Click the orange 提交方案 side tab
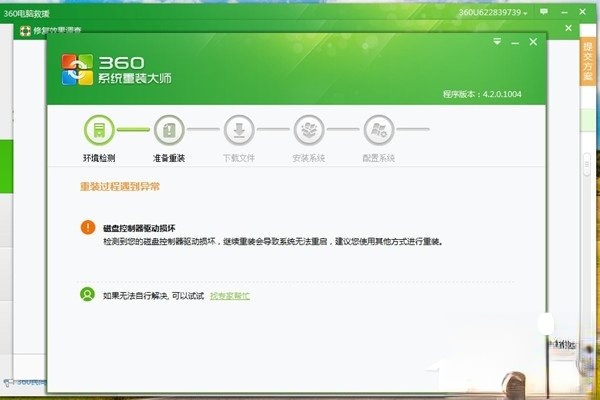The image size is (600, 400). (588, 61)
